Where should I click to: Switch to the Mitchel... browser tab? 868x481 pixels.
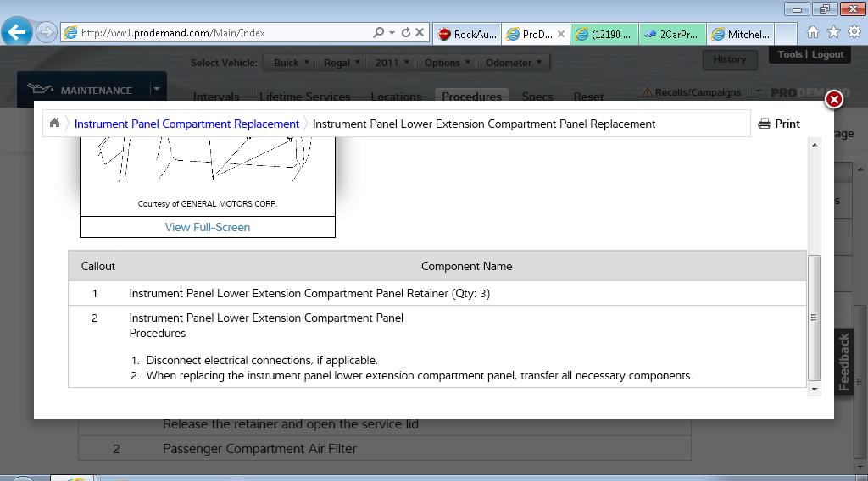[x=740, y=34]
